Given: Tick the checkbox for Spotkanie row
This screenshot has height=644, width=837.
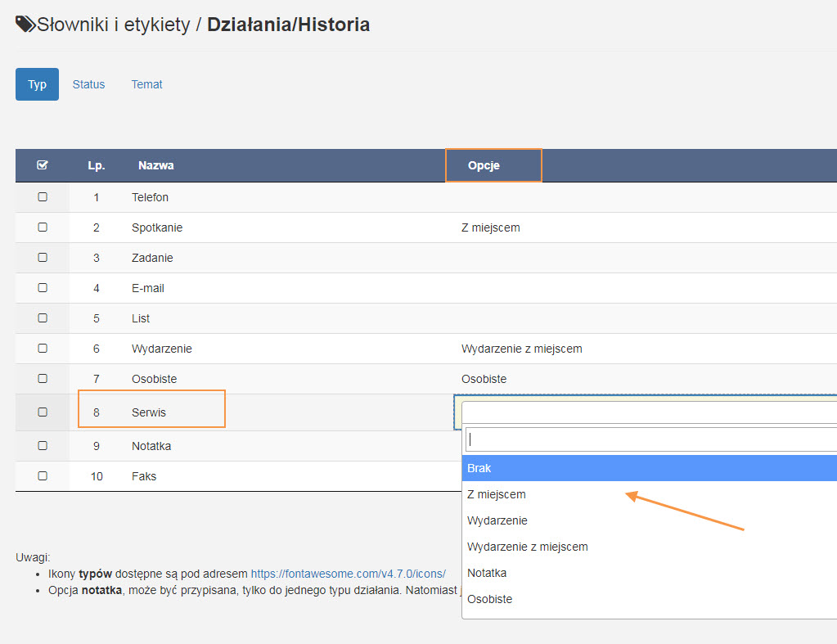Looking at the screenshot, I should (43, 227).
